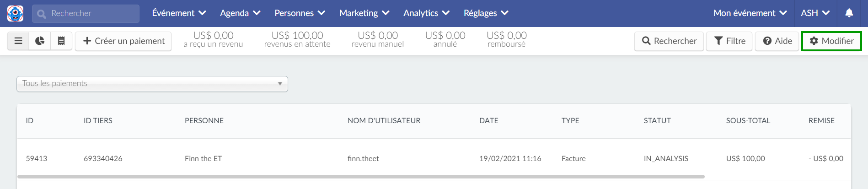Expand the ASH user dropdown
The height and width of the screenshot is (189, 868).
point(815,13)
